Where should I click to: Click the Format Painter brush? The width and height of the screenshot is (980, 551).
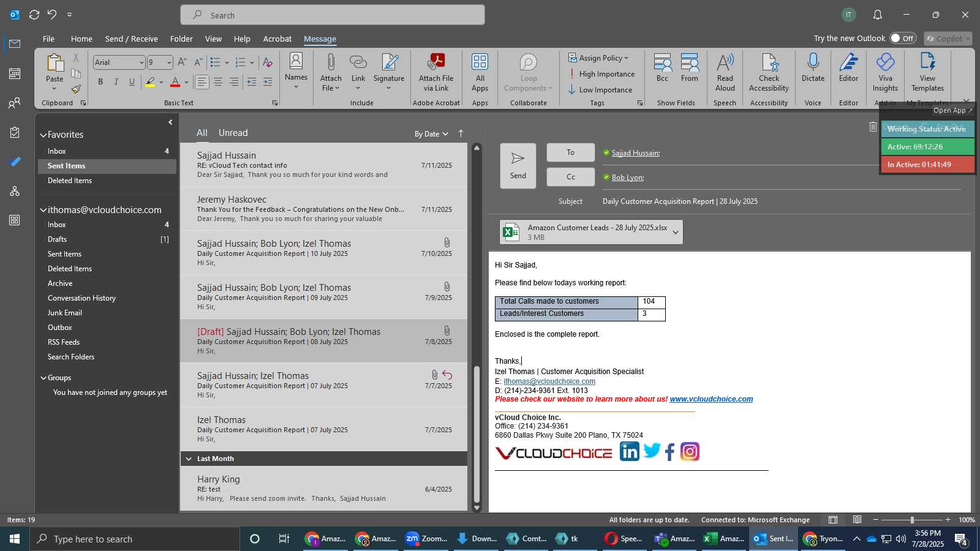(76, 89)
